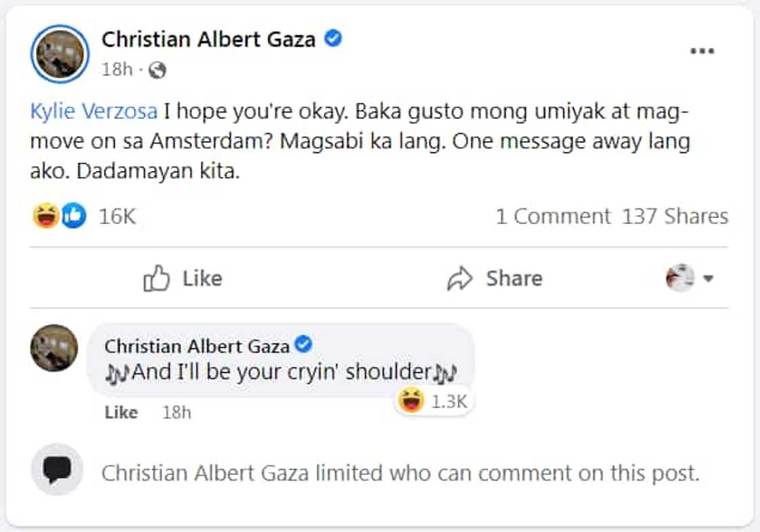Image resolution: width=760 pixels, height=532 pixels.
Task: Click the public globe privacy icon
Action: [x=157, y=70]
